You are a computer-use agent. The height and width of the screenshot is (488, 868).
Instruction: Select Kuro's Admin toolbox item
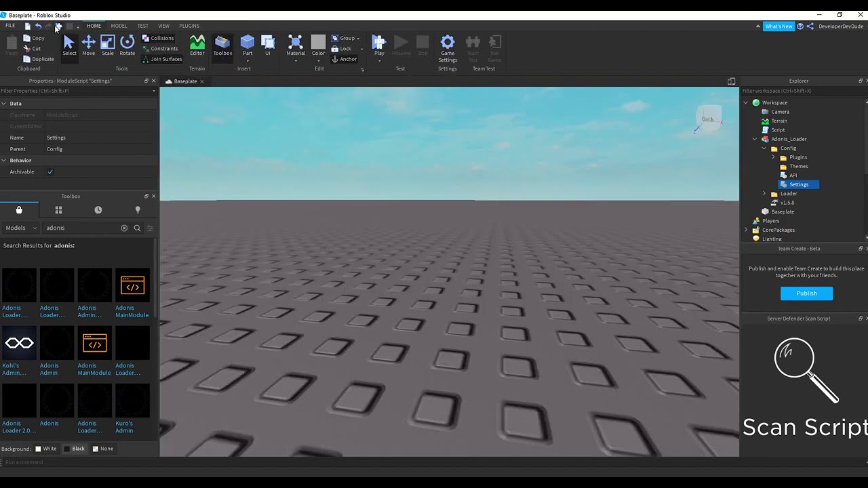coord(132,409)
